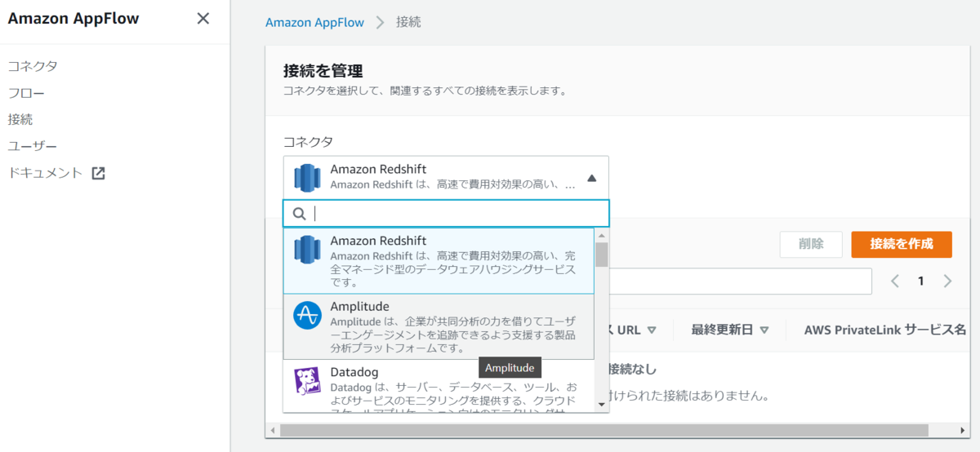Click the horizontal scrollbar right arrow
The width and height of the screenshot is (980, 452).
(x=962, y=429)
